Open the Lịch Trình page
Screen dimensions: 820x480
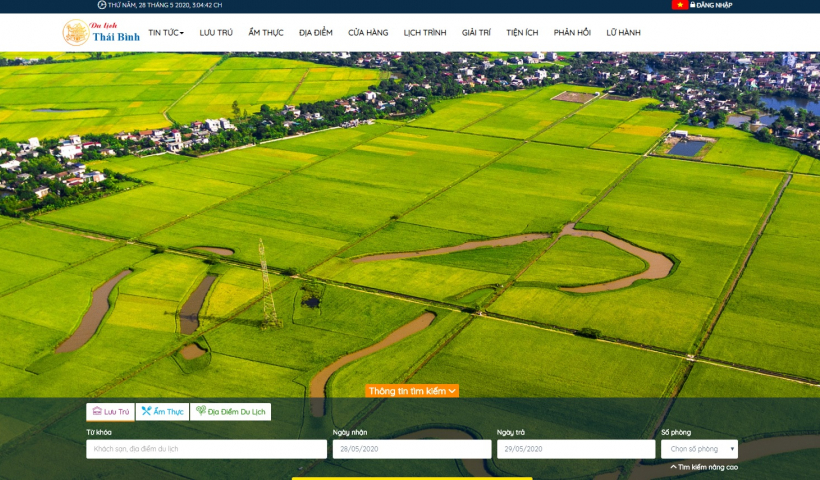point(425,33)
